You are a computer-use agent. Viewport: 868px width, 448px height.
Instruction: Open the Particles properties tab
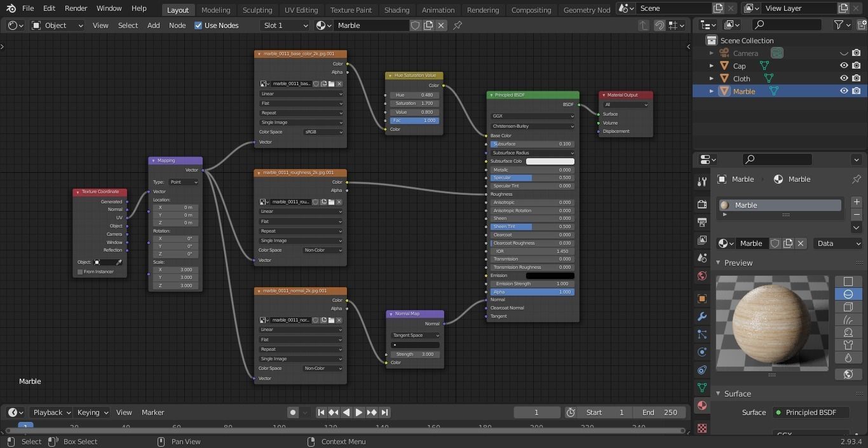click(702, 334)
